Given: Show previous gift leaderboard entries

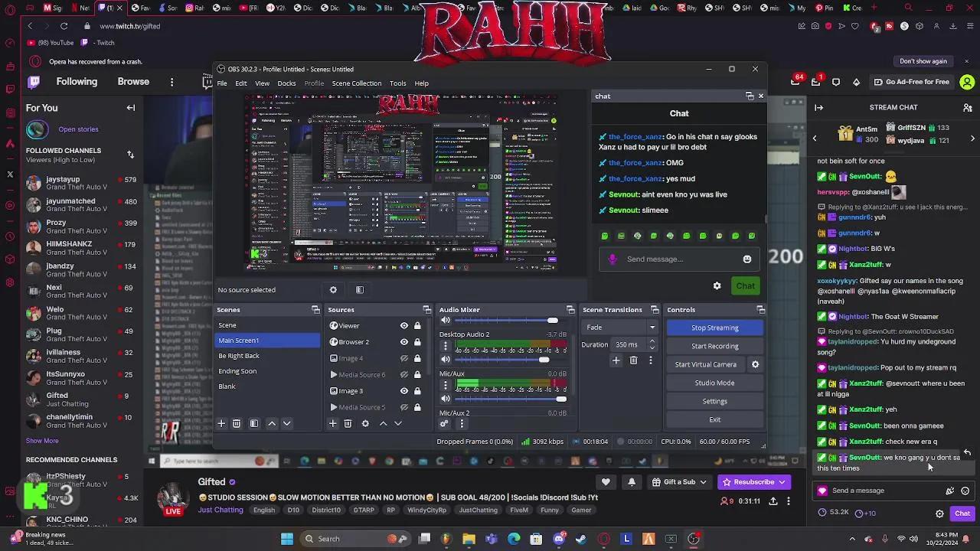Looking at the screenshot, I should point(815,139).
